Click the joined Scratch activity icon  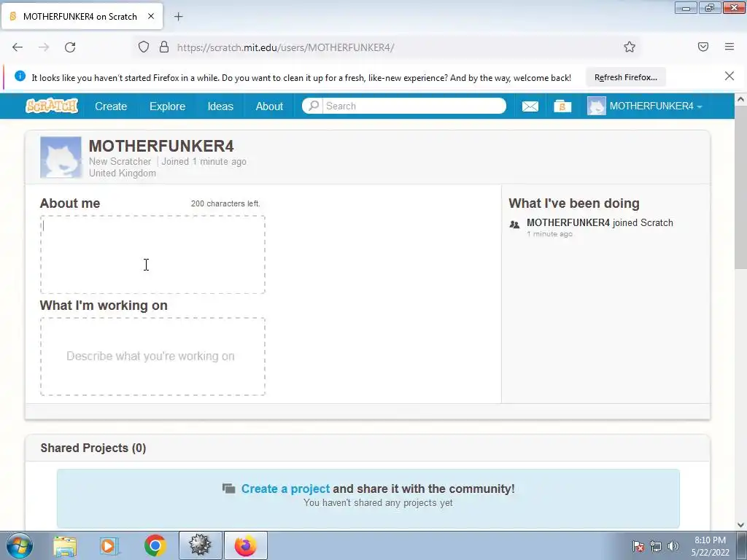[514, 225]
